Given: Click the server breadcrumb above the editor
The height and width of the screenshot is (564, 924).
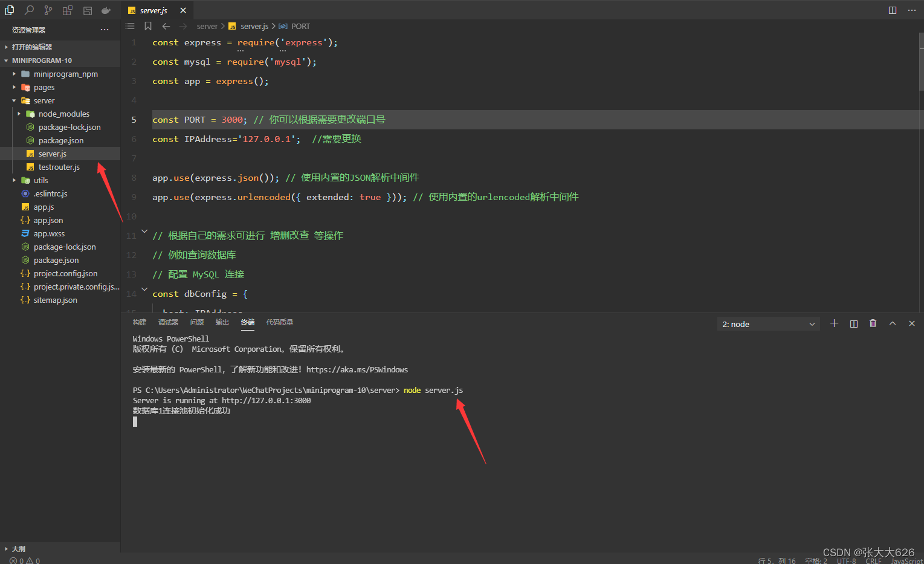Looking at the screenshot, I should (207, 26).
